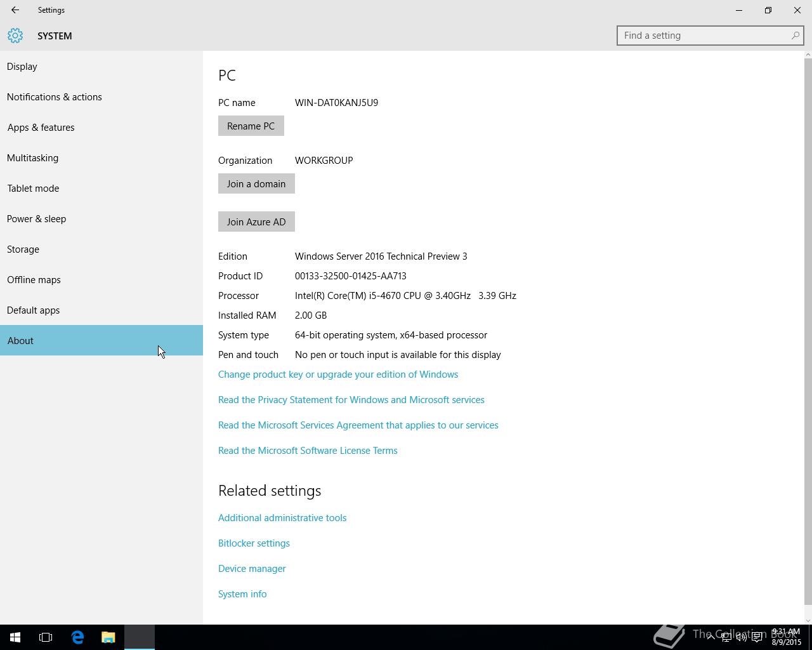This screenshot has width=812, height=650.
Task: Close the Settings window
Action: 797,10
